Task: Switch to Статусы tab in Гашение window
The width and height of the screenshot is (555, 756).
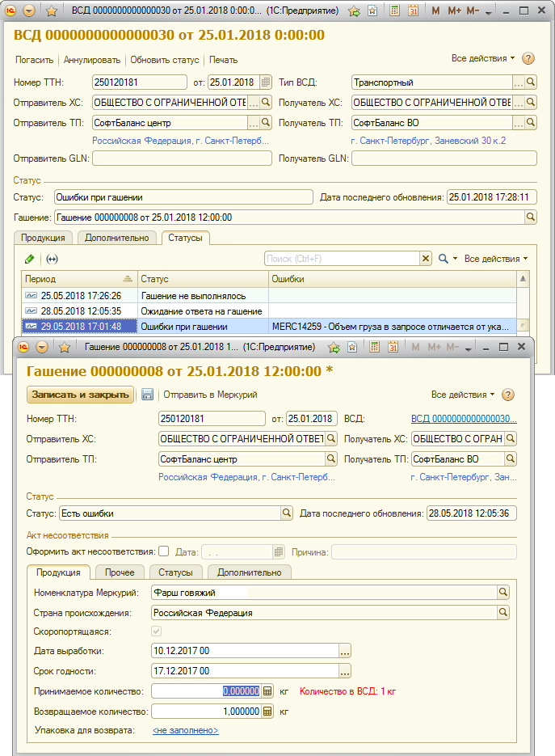Action: 176,572
